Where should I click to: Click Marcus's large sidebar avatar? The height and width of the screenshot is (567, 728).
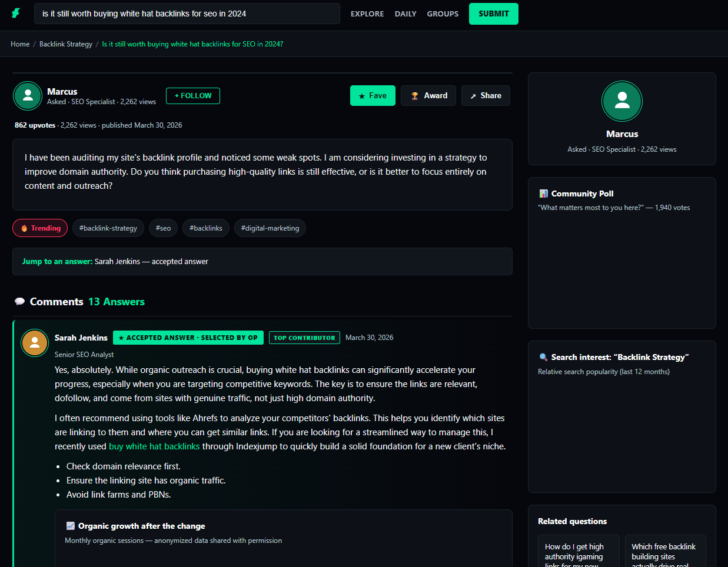click(x=622, y=101)
